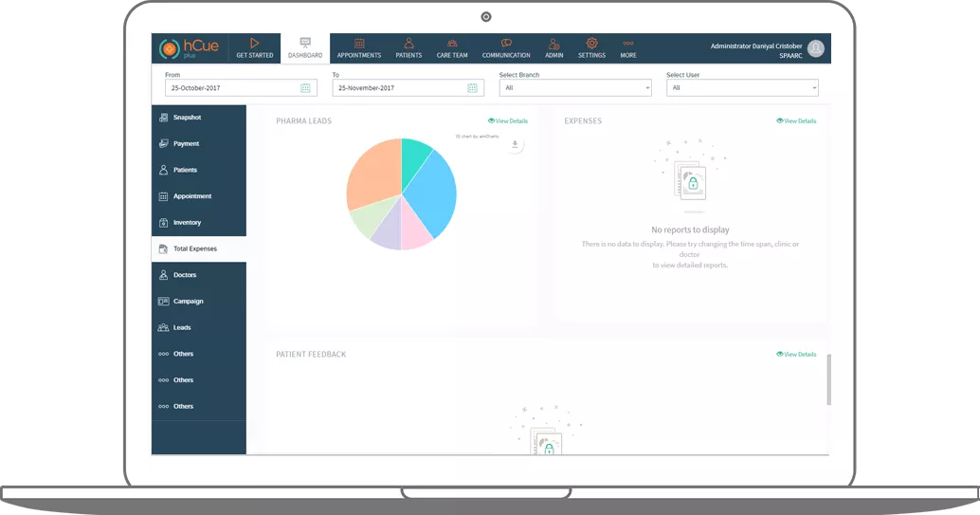Open the Get Started play icon
Image resolution: width=980 pixels, height=515 pixels.
coord(254,44)
